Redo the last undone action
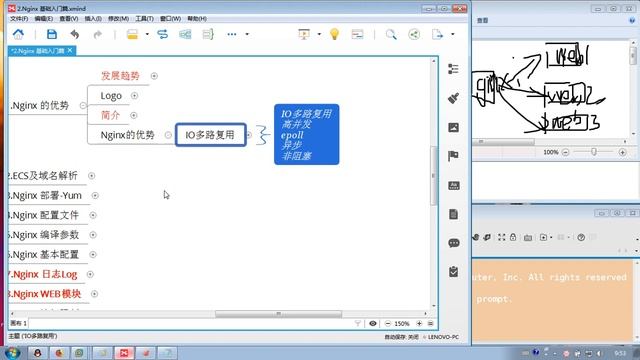 coord(98,34)
